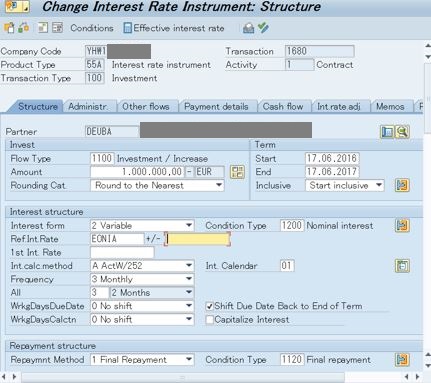This screenshot has width=431, height=383.
Task: Open the Frequency dropdown set to Monthly
Action: (x=142, y=279)
